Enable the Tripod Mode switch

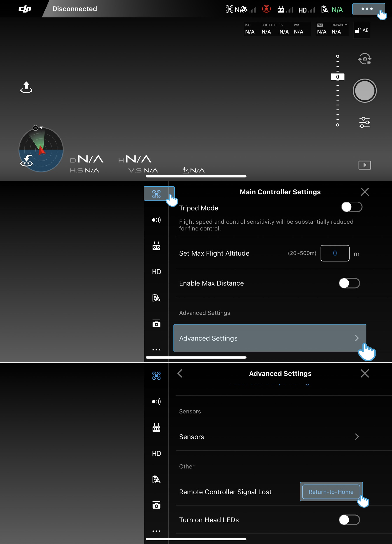pyautogui.click(x=352, y=207)
